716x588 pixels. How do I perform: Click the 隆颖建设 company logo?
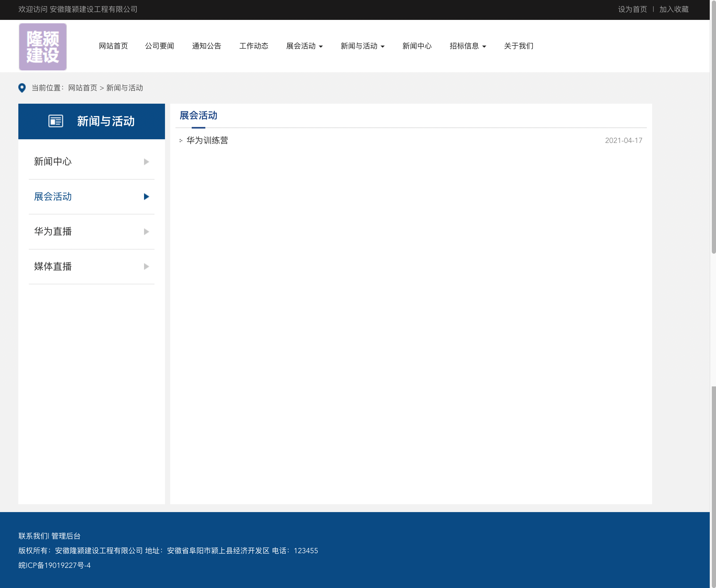(43, 47)
